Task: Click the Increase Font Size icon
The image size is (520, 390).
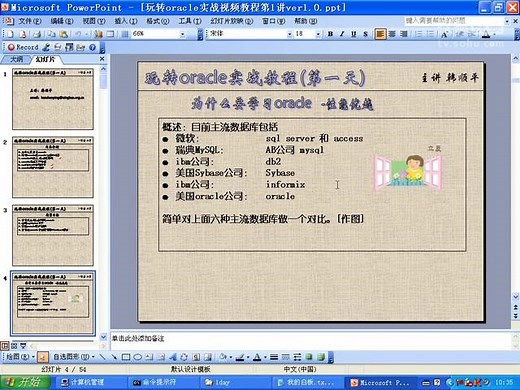Action: pyautogui.click(x=444, y=34)
